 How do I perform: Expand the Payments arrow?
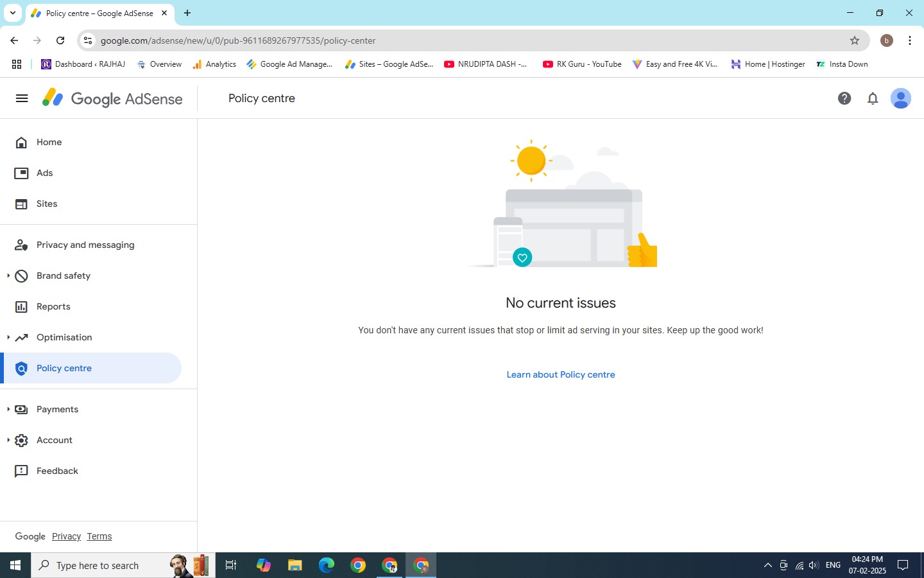point(8,409)
